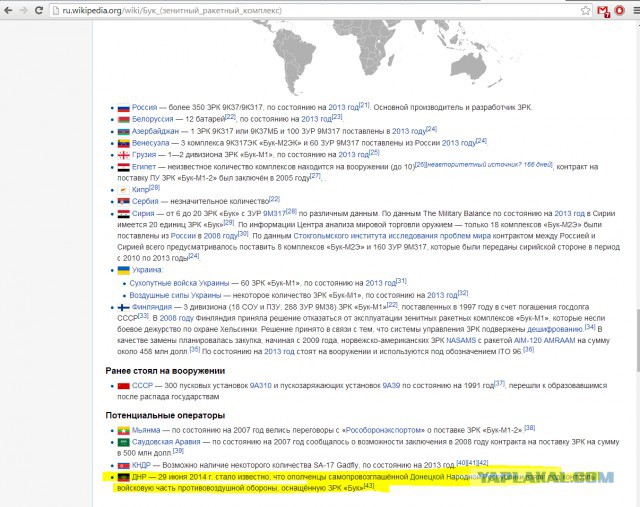Click the page icon in address bar

pyautogui.click(x=56, y=11)
